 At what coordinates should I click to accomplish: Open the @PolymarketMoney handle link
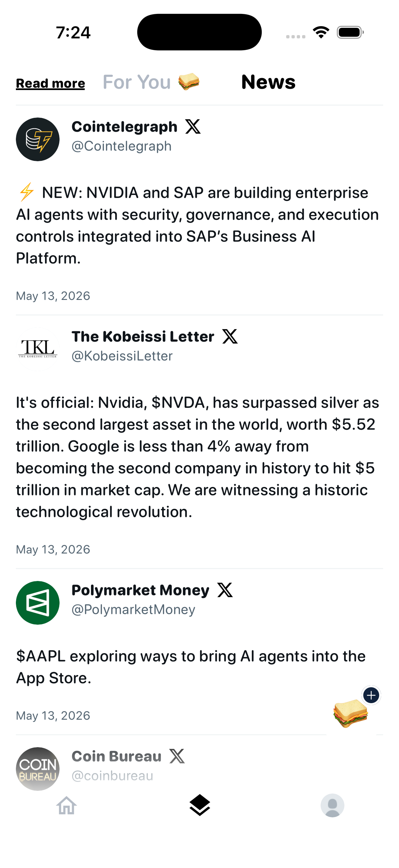click(x=133, y=609)
